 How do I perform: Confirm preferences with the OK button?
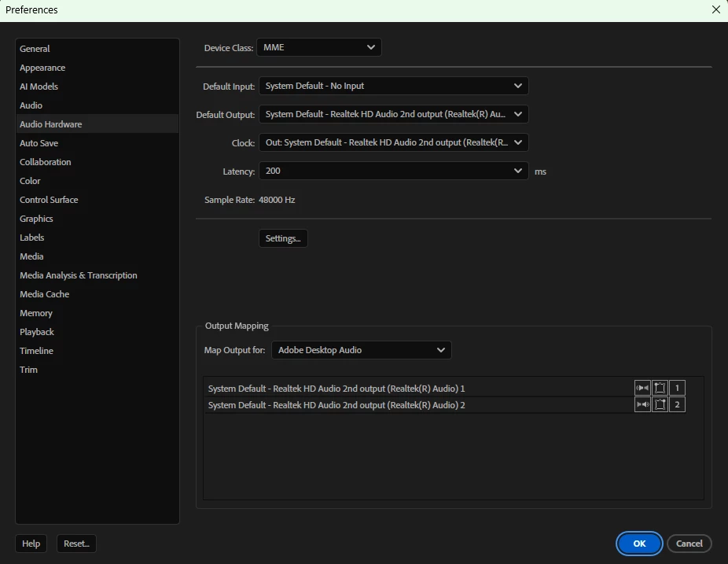(639, 544)
